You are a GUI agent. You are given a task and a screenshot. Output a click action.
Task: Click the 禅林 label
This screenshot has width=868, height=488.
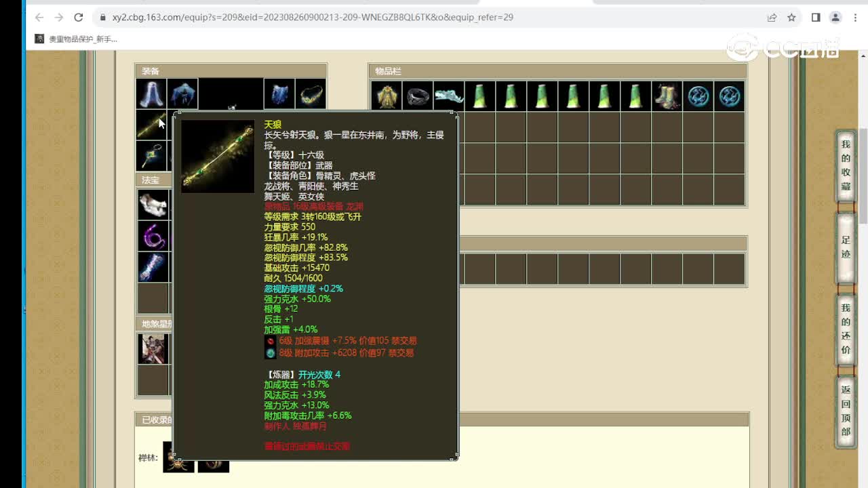148,457
